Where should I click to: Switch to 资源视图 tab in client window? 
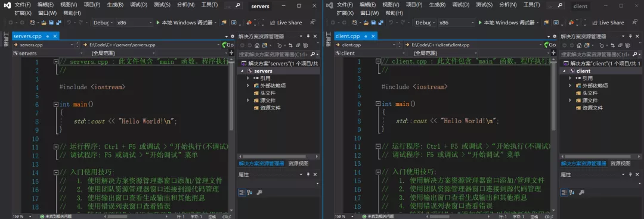[x=620, y=164]
